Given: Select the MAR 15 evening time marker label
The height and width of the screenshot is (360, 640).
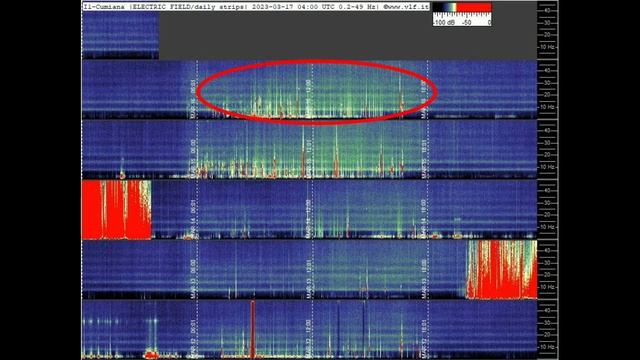Looking at the screenshot, I should pyautogui.click(x=424, y=159).
